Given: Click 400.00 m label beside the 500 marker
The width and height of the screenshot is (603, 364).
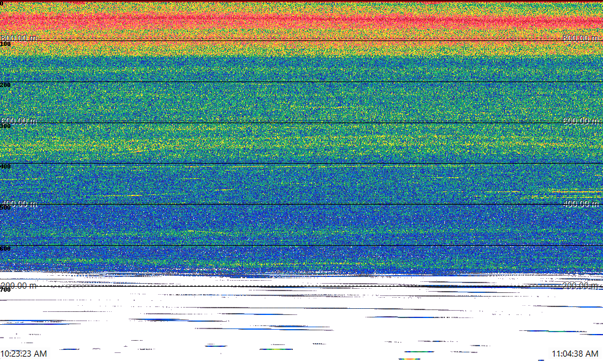Looking at the screenshot, I should (x=19, y=203).
